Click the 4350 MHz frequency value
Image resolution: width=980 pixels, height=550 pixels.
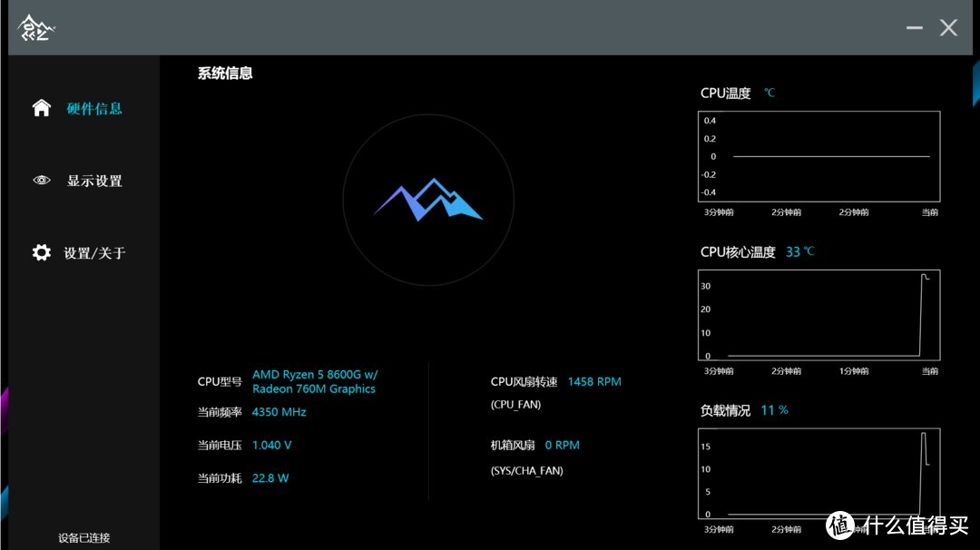coord(279,412)
